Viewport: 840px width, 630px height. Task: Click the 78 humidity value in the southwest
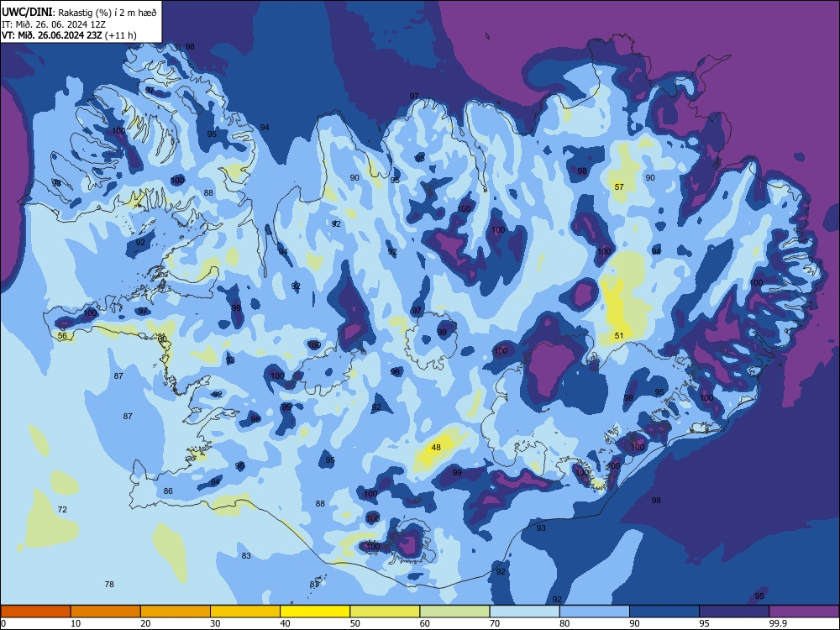[109, 585]
